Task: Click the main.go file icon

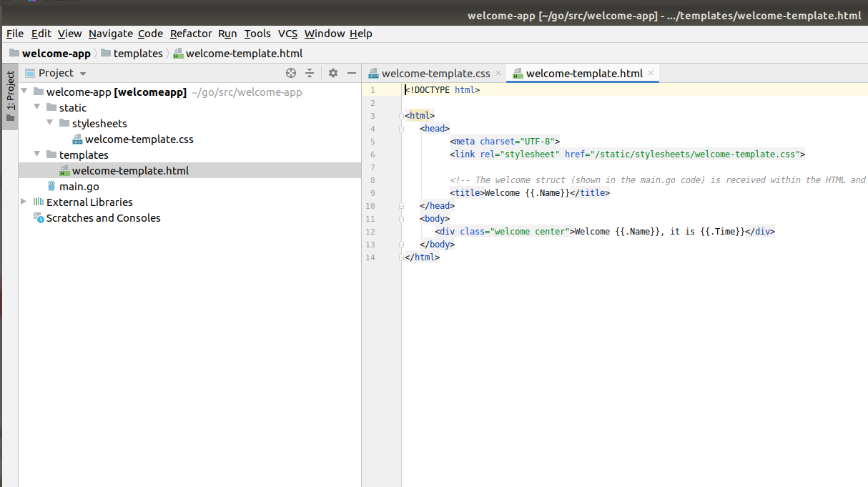Action: (x=51, y=187)
